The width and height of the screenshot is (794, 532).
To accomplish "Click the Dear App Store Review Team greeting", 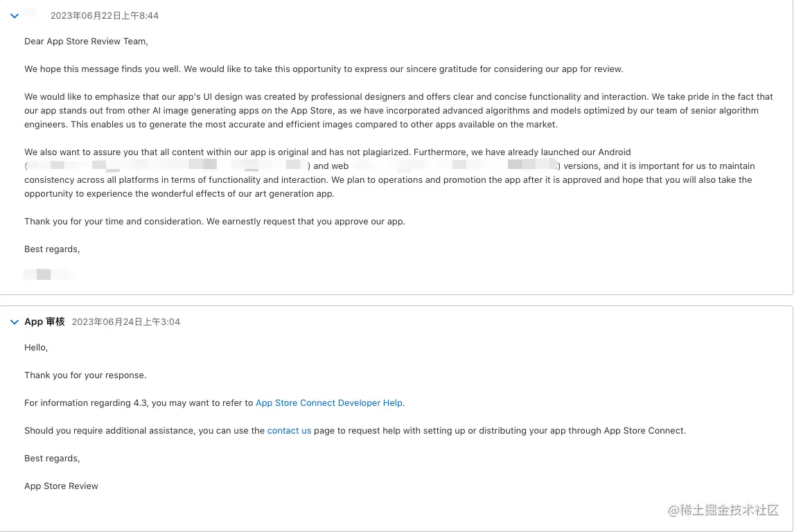I will tap(86, 42).
